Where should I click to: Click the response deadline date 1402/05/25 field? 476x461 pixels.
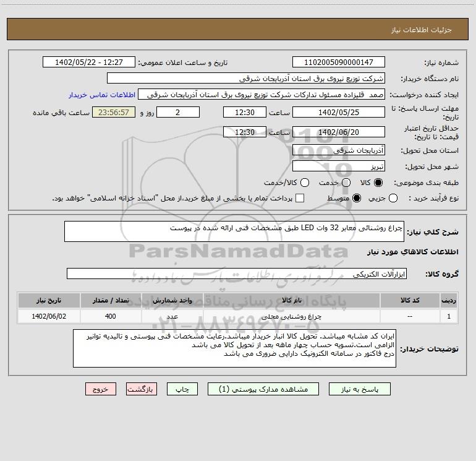point(339,112)
